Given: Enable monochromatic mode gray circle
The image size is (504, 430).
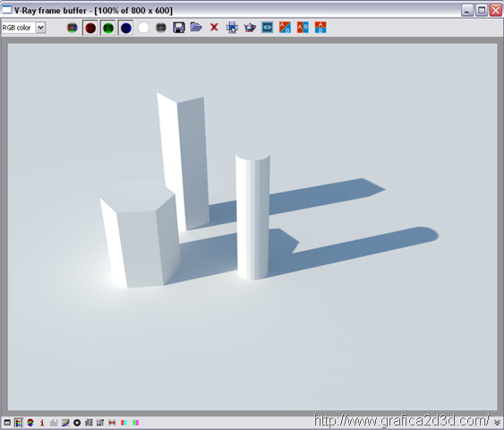Looking at the screenshot, I should (161, 28).
